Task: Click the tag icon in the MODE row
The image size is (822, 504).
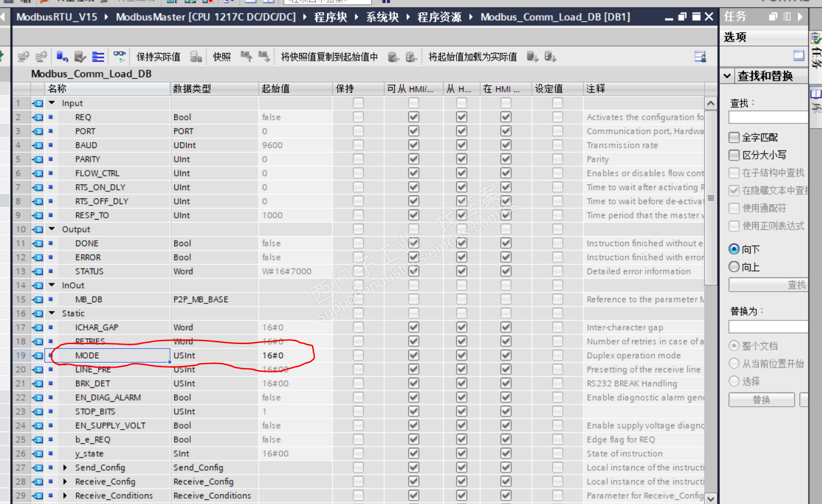Action: pos(38,355)
